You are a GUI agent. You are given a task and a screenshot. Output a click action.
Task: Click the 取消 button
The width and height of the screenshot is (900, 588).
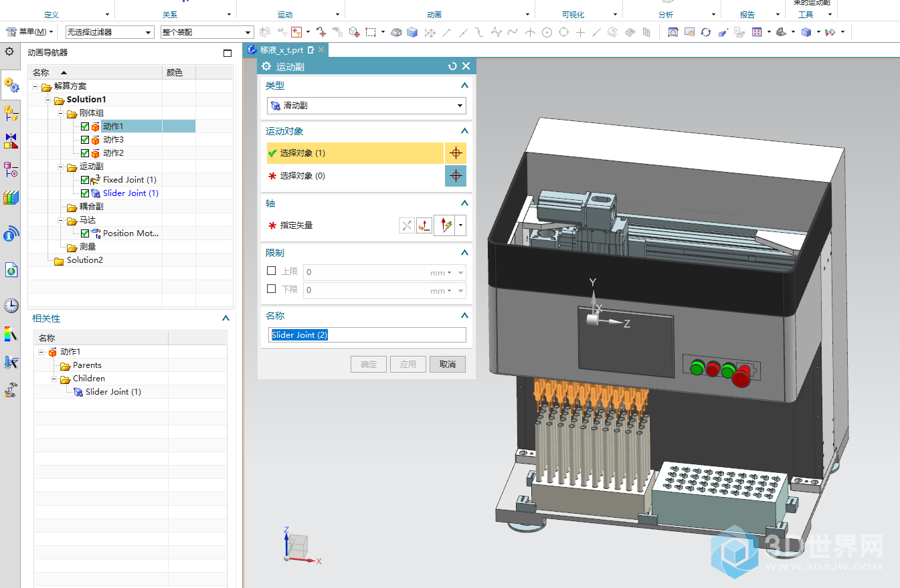point(448,365)
